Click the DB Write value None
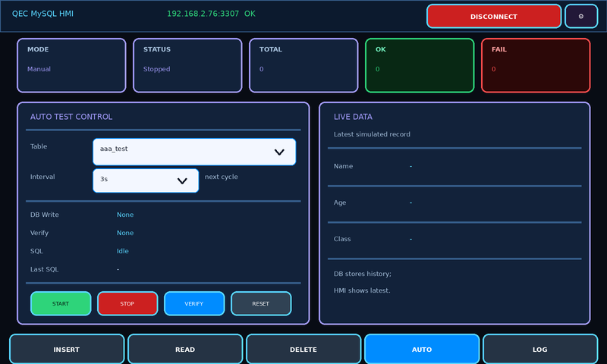This screenshot has height=364, width=607. 125,215
